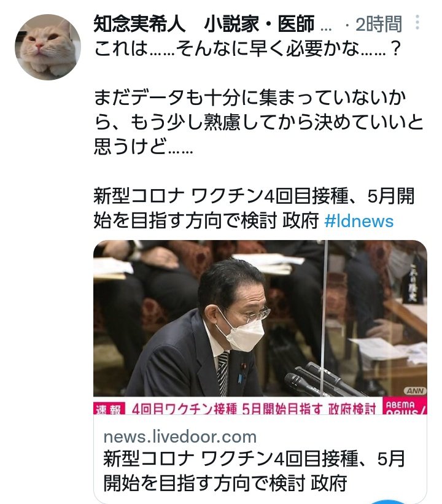This screenshot has height=504, width=442.
Task: Open the tweet's three-dot more menu
Action: pos(417,23)
